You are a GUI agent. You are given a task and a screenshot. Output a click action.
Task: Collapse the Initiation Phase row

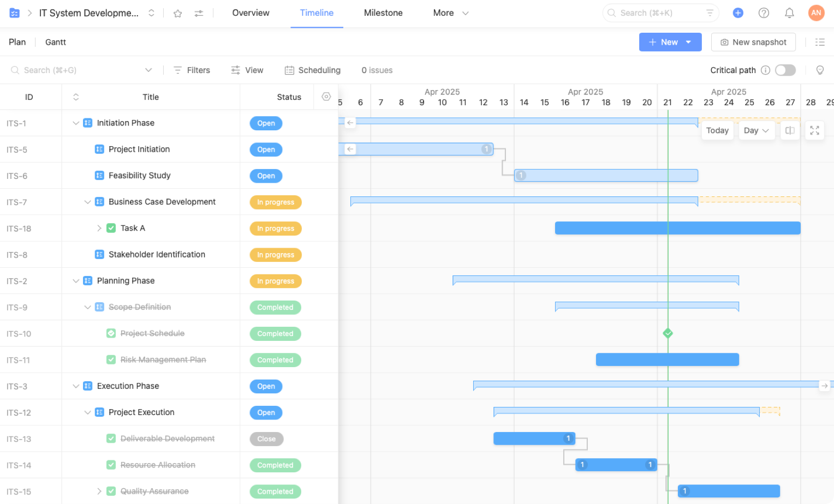[x=76, y=123]
